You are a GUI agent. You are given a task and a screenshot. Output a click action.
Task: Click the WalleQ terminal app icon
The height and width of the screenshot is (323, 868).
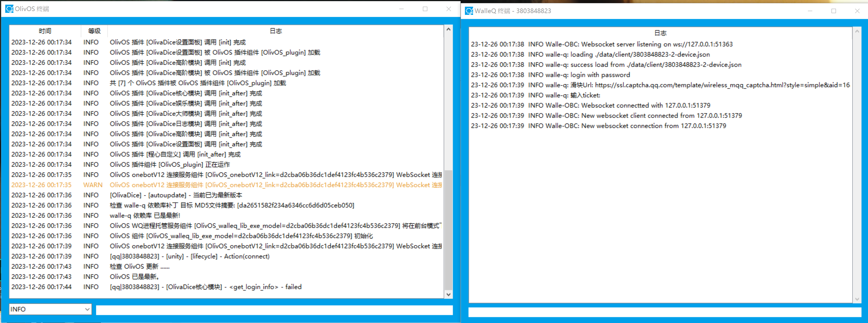click(x=469, y=11)
